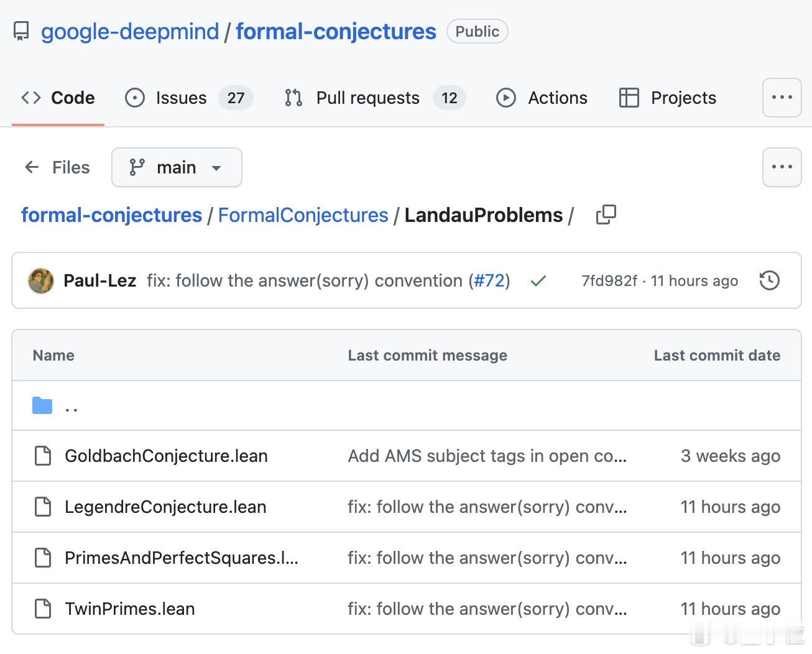Click Paul-Lez avatar image

click(x=41, y=280)
